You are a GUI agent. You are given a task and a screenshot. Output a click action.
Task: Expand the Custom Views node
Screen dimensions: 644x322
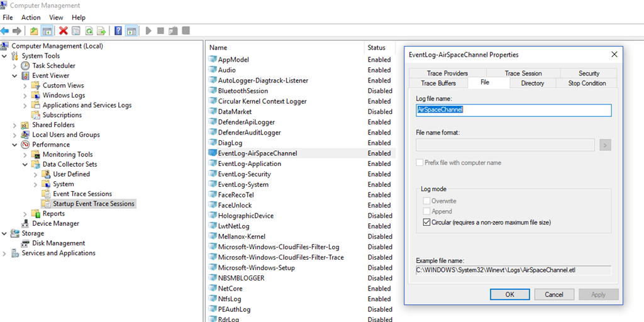pos(25,86)
